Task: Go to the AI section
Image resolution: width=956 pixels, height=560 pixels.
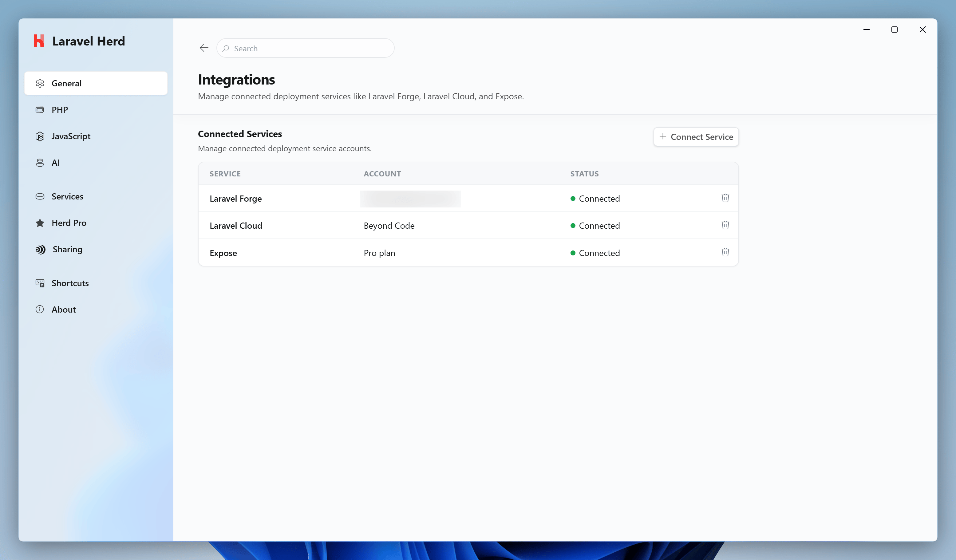Action: point(96,162)
